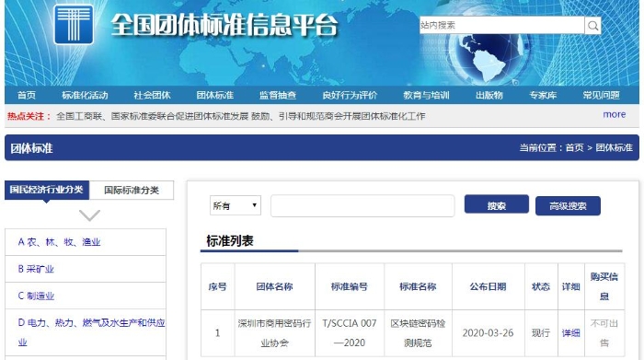Click the 全国团体标准信息平台 site title
Screen dimensions: 644x360
[224, 26]
